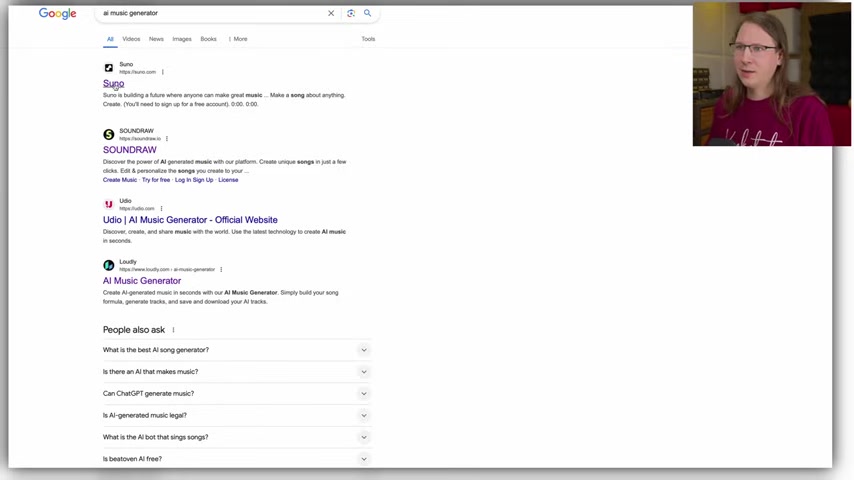Click the Tools button
This screenshot has height=480, width=854.
coord(368,39)
